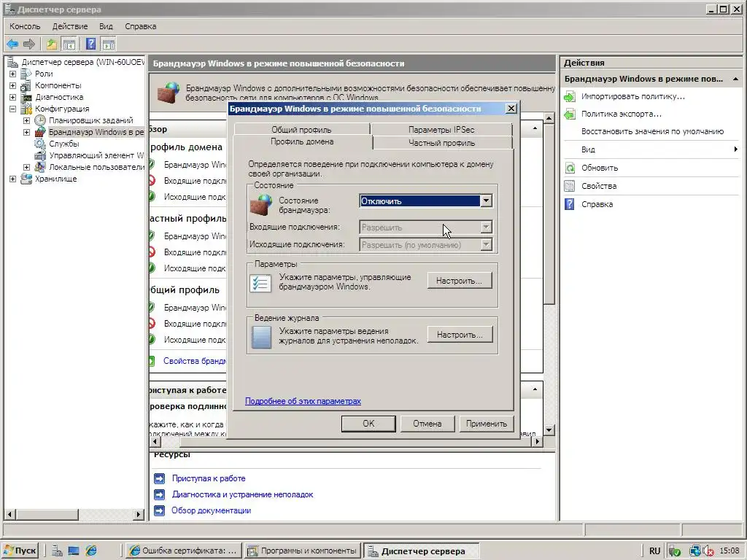Select Брандмауэр Windows node in the tree
Viewport: 747px width, 560px height.
click(96, 132)
